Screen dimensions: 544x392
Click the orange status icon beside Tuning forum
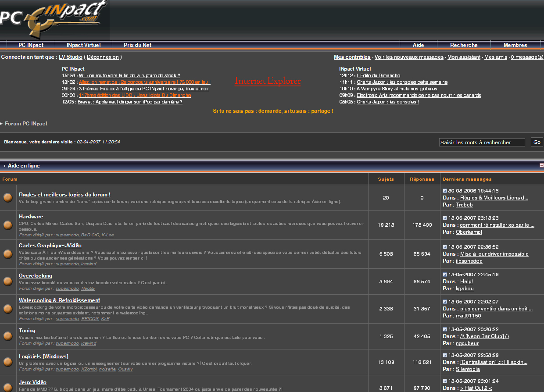tap(8, 336)
